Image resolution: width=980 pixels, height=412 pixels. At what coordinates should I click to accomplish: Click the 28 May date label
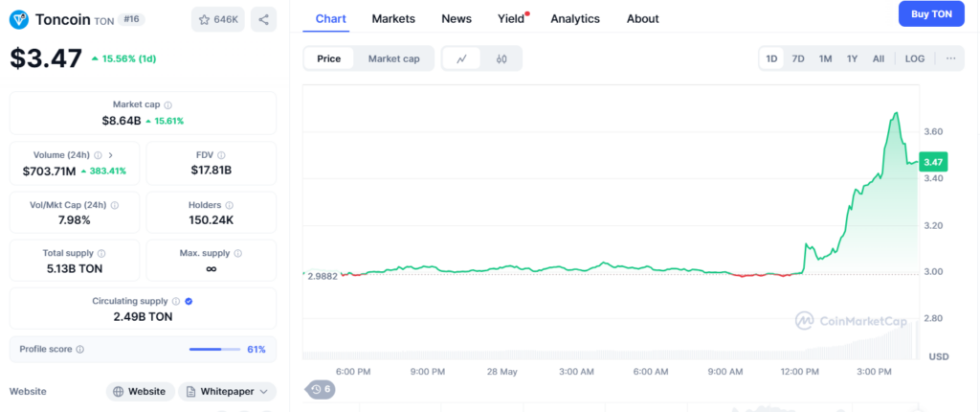pos(502,372)
